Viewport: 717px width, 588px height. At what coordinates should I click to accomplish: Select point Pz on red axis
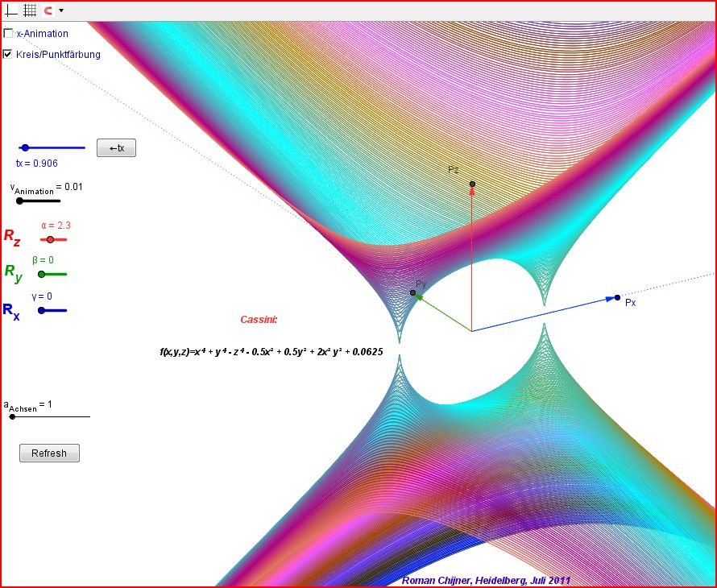click(473, 184)
